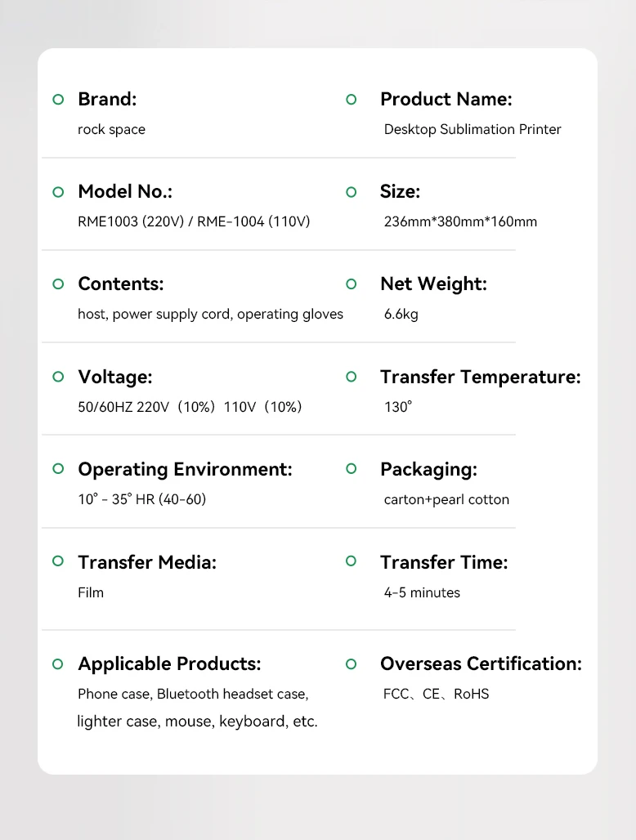Select the bullet beside Overseas Certification
The width and height of the screenshot is (636, 840).
pos(352,664)
